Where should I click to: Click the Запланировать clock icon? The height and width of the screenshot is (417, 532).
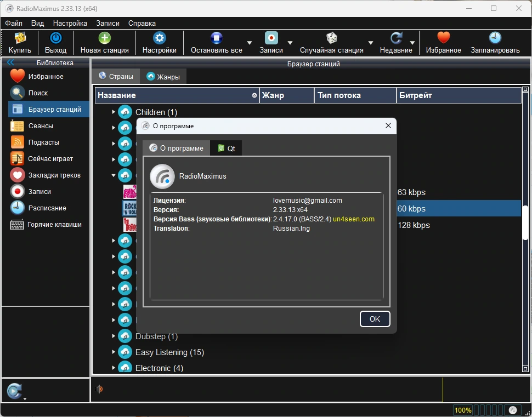pos(495,38)
